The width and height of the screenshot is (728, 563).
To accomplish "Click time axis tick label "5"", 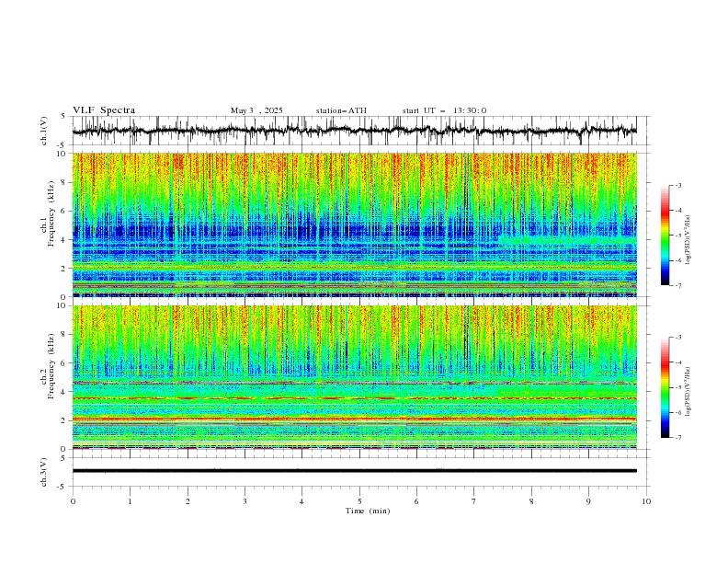I will pos(359,501).
